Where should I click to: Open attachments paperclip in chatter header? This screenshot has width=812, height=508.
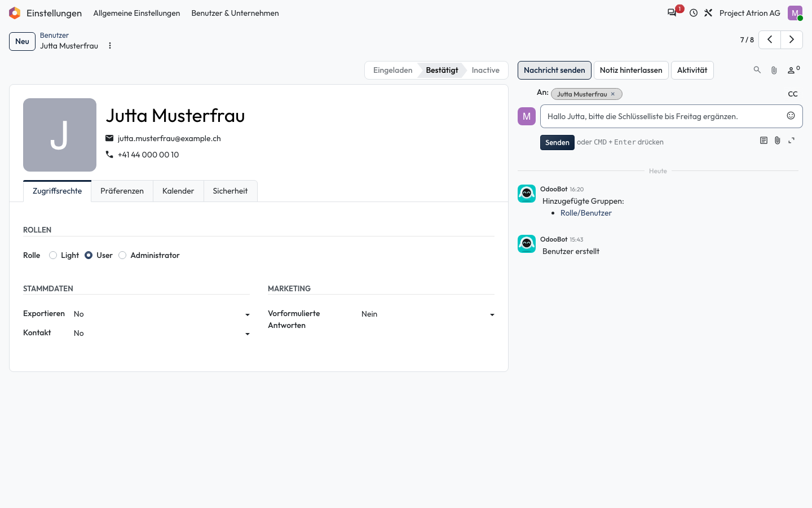[x=774, y=70]
